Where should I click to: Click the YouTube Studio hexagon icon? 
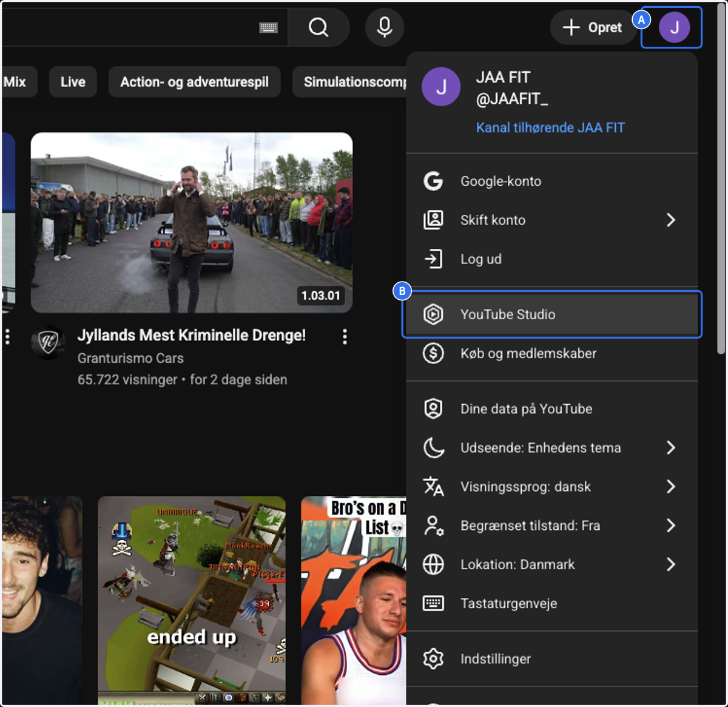coord(433,314)
